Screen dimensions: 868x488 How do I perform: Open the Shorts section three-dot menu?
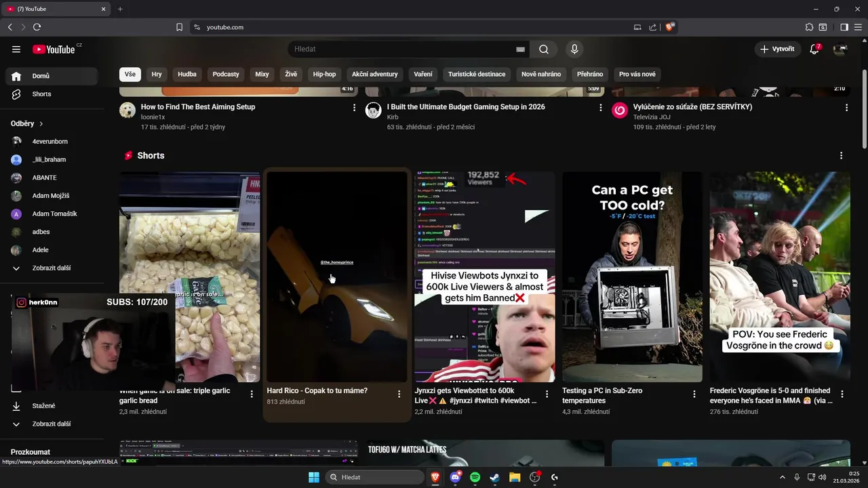tap(841, 155)
